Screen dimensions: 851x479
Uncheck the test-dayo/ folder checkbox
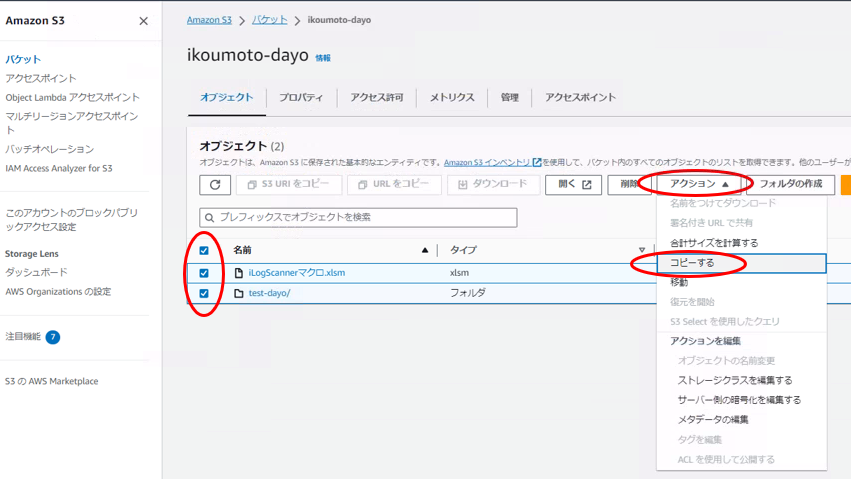pos(204,294)
